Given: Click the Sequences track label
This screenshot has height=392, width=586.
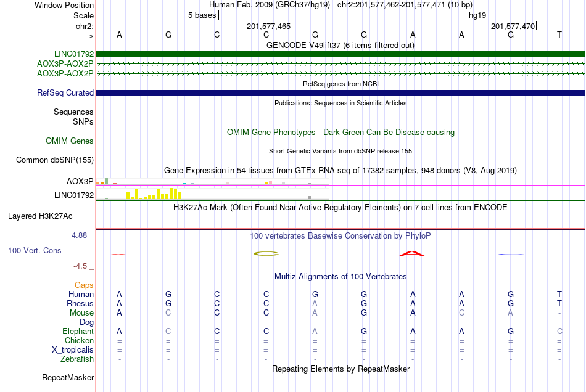Looking at the screenshot, I should (x=73, y=112).
